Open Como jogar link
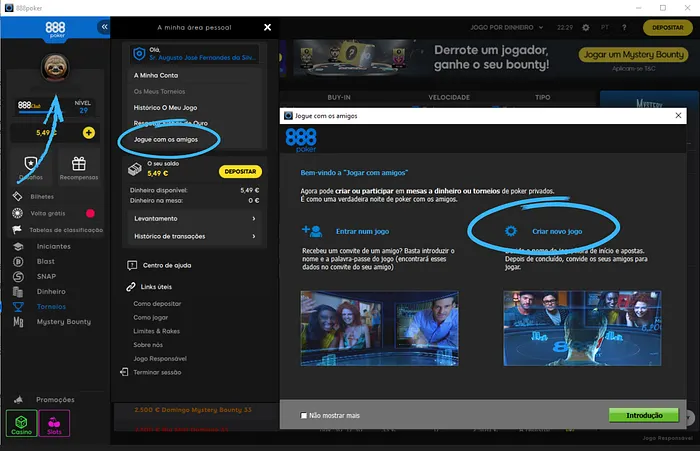Image resolution: width=700 pixels, height=451 pixels. click(150, 317)
